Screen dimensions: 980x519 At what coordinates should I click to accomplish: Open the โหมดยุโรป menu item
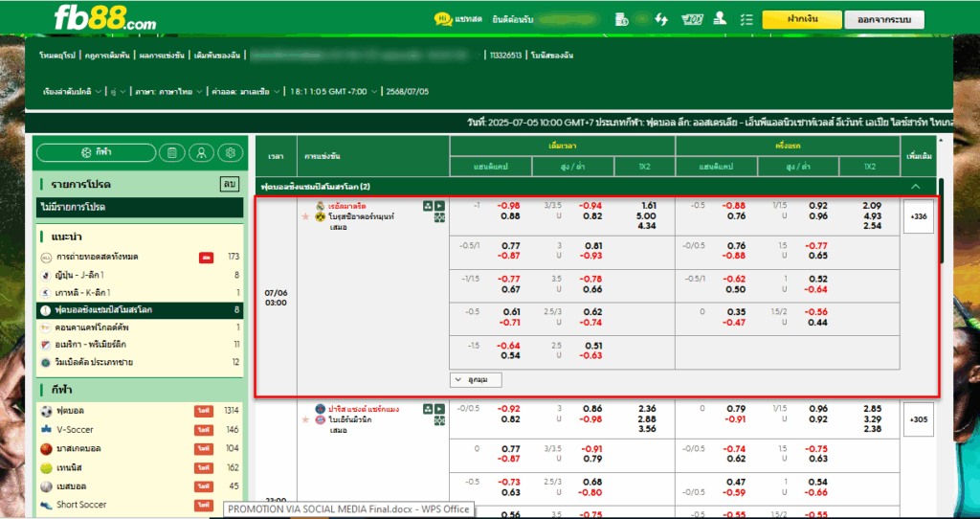(x=56, y=55)
